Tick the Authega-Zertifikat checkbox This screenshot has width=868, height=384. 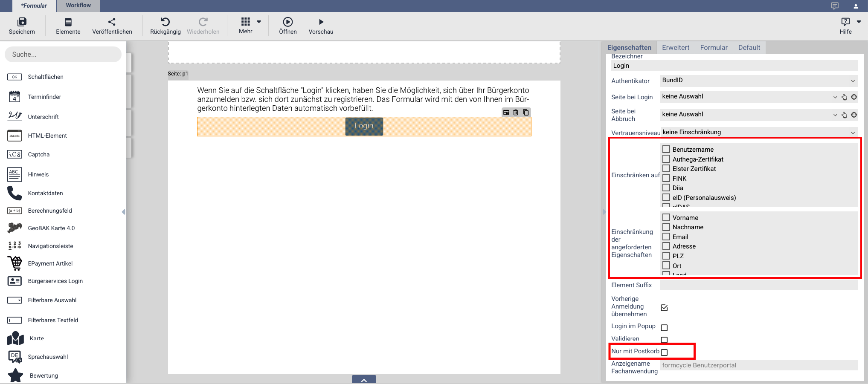[666, 159]
